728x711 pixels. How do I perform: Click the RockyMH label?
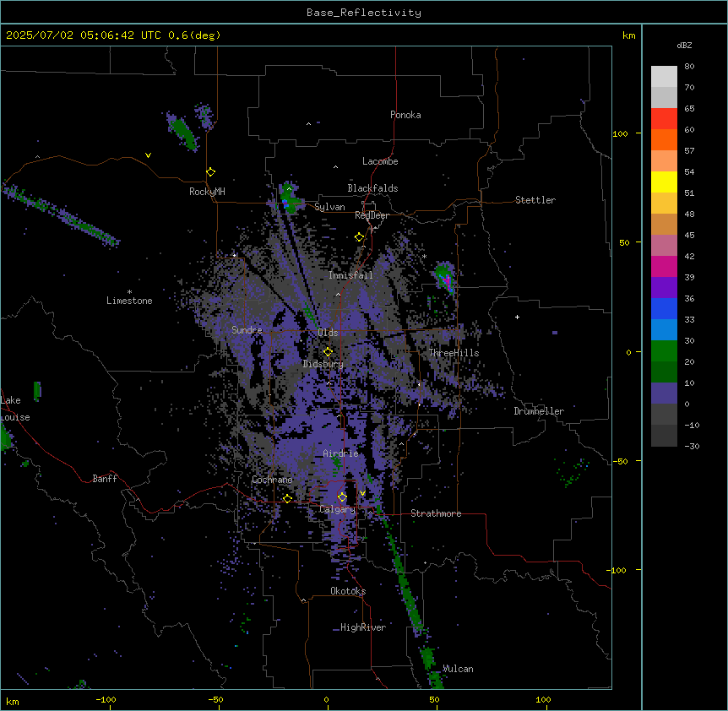(207, 192)
